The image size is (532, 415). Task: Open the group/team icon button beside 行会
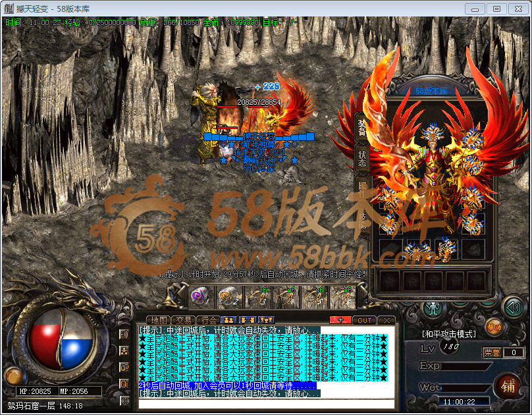[228, 320]
